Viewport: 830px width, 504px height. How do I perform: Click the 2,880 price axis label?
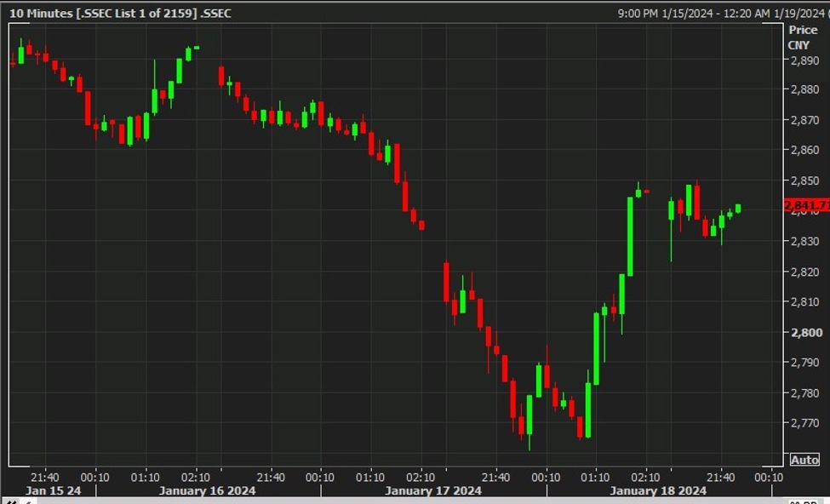point(805,89)
